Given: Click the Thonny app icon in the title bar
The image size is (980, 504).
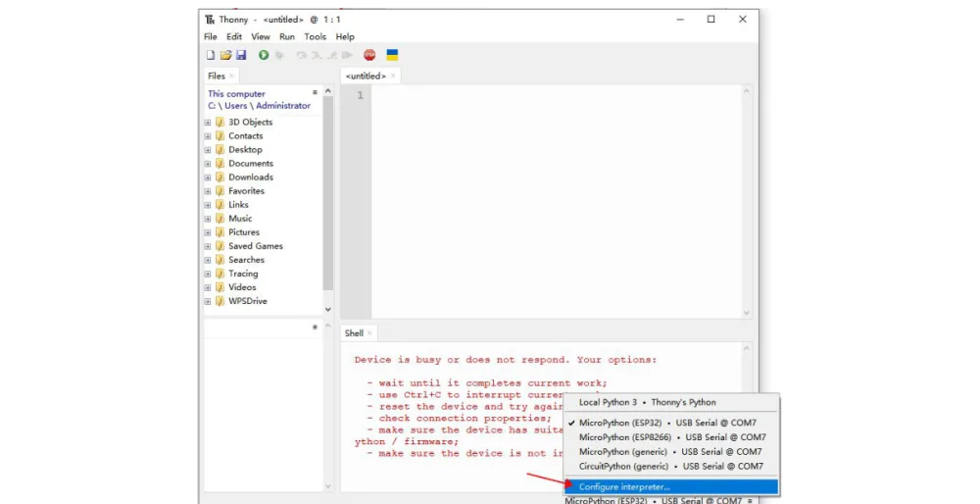Looking at the screenshot, I should click(x=210, y=20).
